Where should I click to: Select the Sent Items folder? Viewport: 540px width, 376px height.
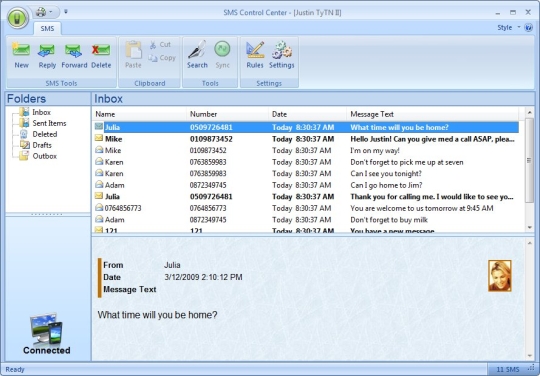pyautogui.click(x=49, y=123)
